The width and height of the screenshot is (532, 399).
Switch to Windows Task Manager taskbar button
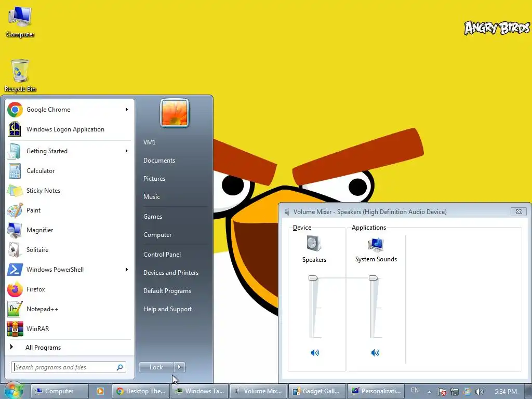(x=199, y=391)
